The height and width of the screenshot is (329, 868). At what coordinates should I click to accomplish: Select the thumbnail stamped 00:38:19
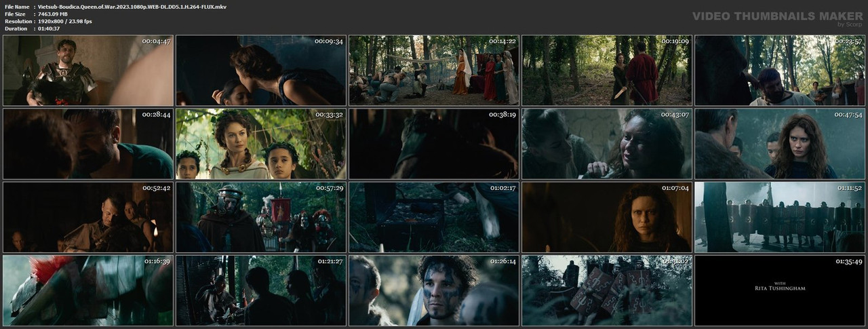point(434,144)
